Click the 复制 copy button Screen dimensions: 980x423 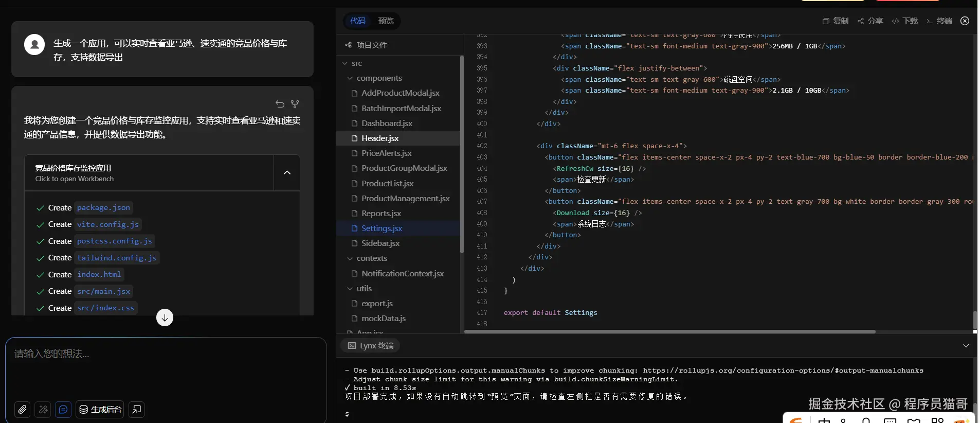(x=836, y=21)
